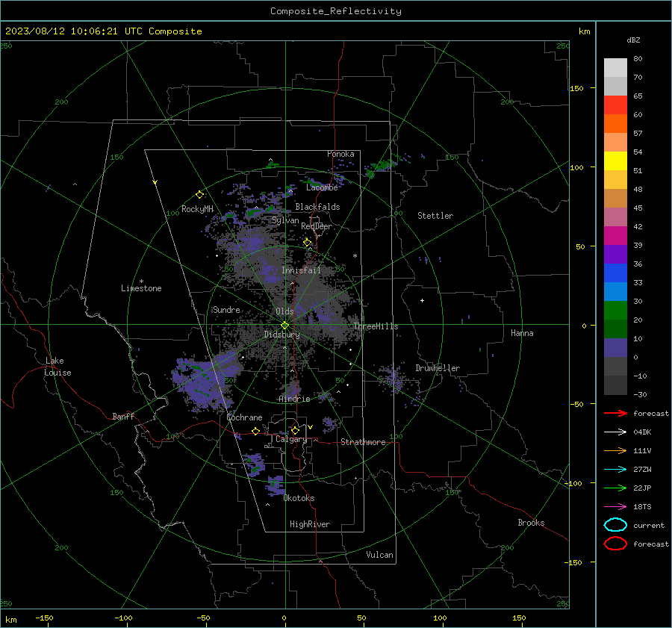Click the Limestone label
The width and height of the screenshot is (672, 628).
point(141,288)
